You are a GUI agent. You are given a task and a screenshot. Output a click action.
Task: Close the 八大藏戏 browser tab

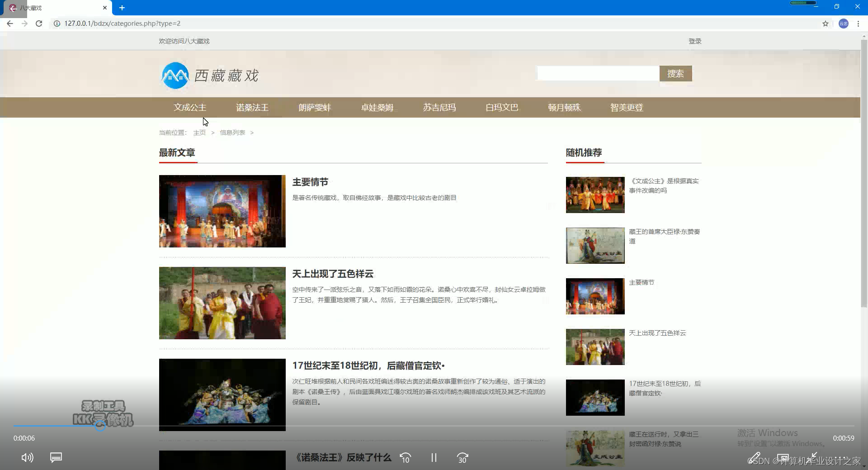pyautogui.click(x=105, y=8)
